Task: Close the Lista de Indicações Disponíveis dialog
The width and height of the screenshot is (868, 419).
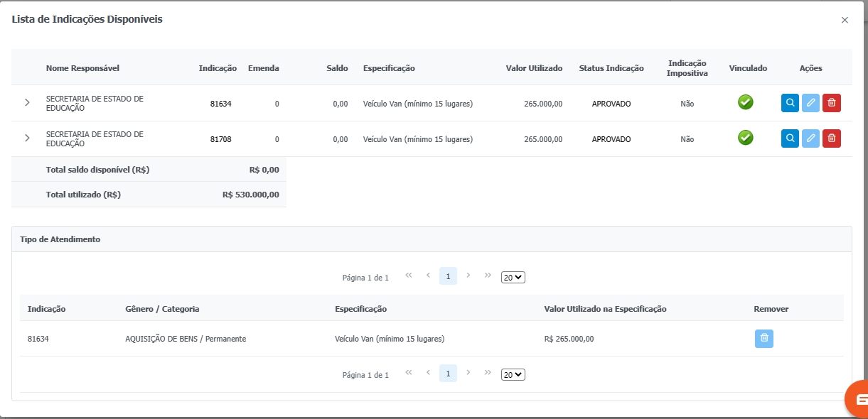Action: click(x=845, y=20)
